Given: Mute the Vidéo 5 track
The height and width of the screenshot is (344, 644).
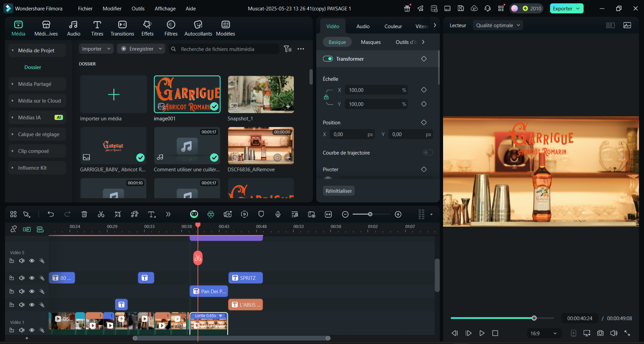Looking at the screenshot, I should pyautogui.click(x=22, y=261).
